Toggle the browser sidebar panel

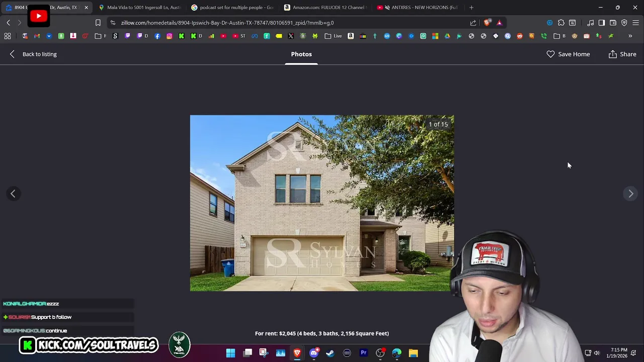[x=602, y=23]
